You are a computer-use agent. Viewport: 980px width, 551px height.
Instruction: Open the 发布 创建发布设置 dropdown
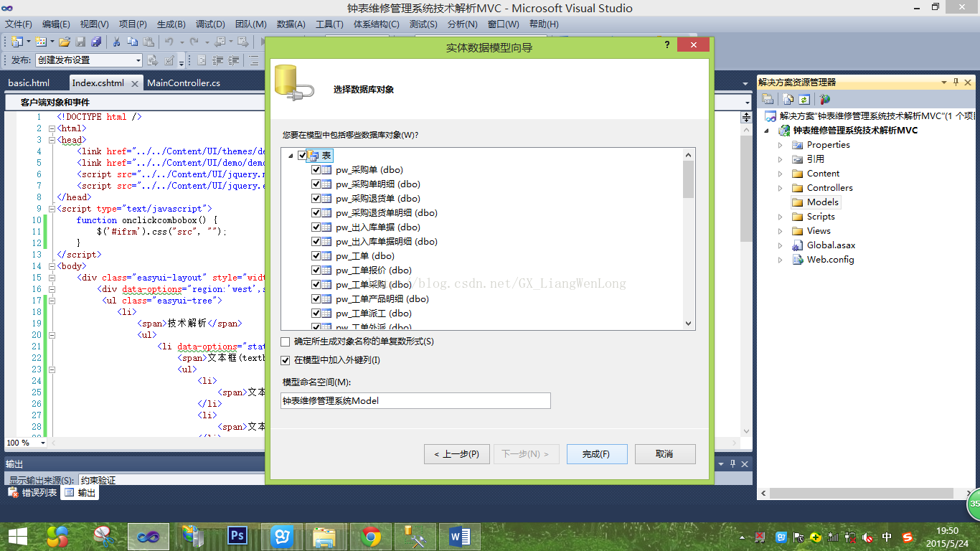click(x=138, y=60)
